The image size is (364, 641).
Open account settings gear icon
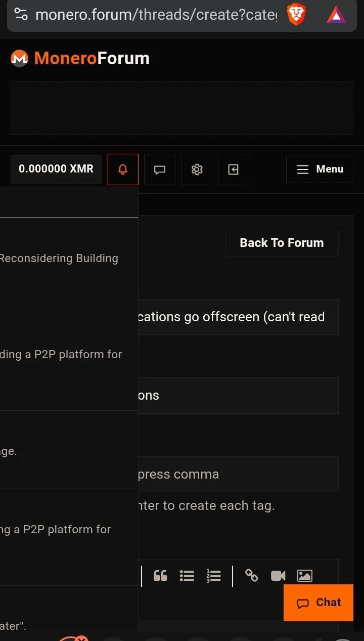point(197,169)
